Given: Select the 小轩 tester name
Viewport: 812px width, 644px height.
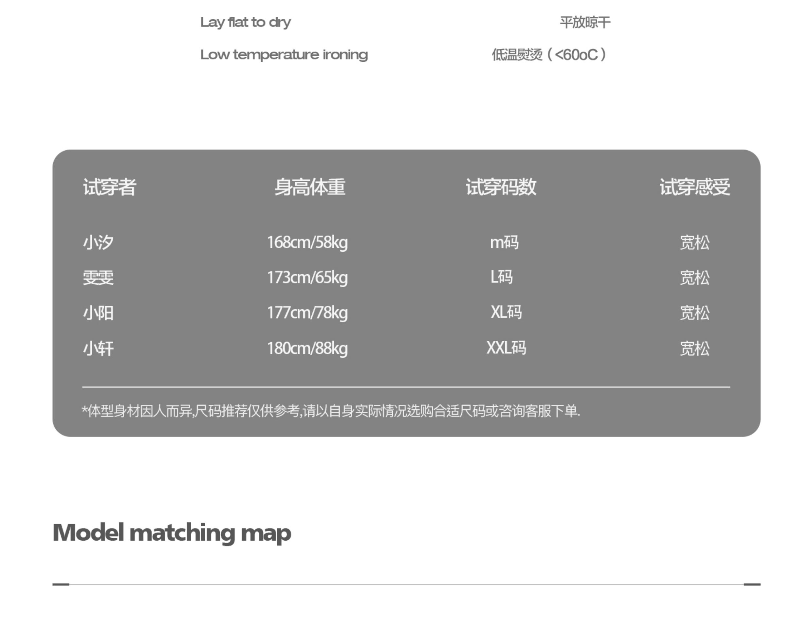Looking at the screenshot, I should click(x=98, y=348).
